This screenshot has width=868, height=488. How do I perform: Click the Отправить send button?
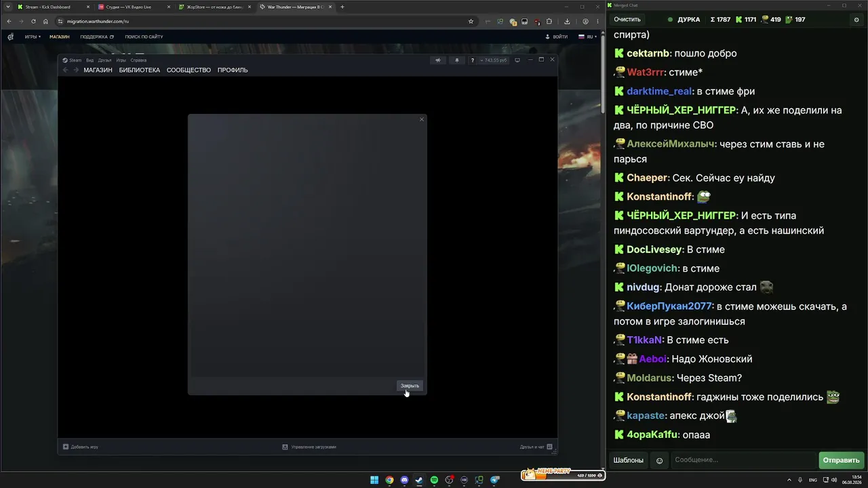(841, 460)
